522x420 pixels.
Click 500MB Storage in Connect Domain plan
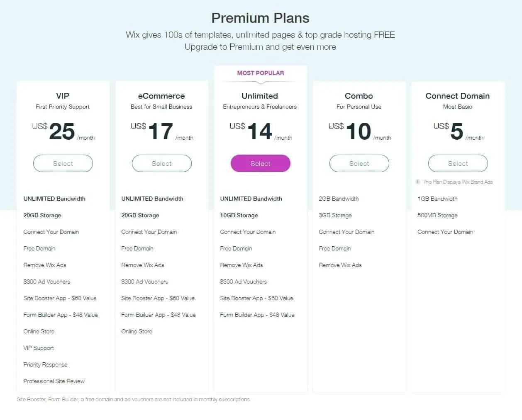pos(437,215)
